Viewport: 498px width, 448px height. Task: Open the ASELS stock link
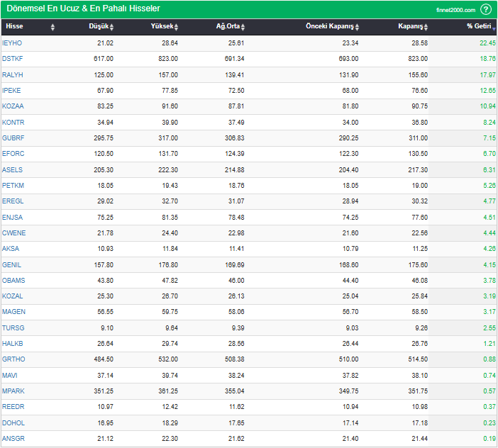[12, 170]
